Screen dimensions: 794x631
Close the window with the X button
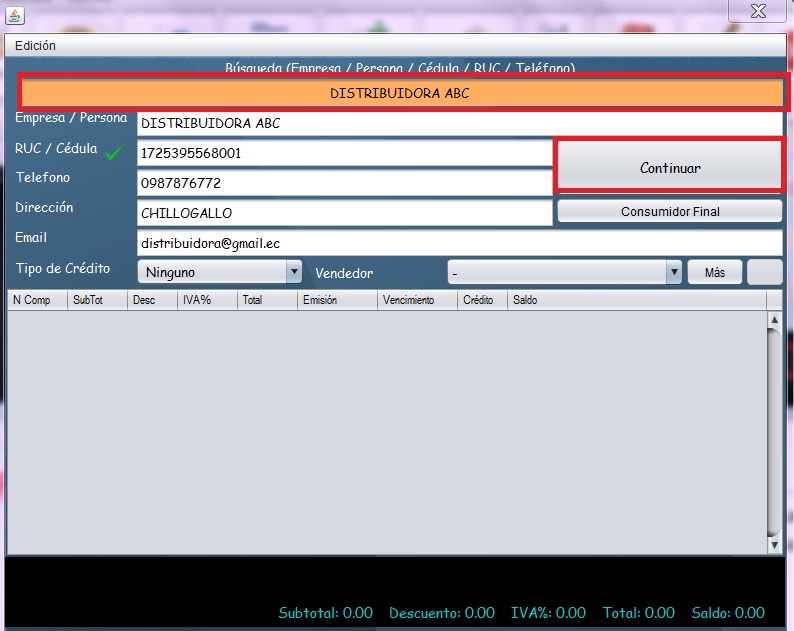[x=761, y=11]
